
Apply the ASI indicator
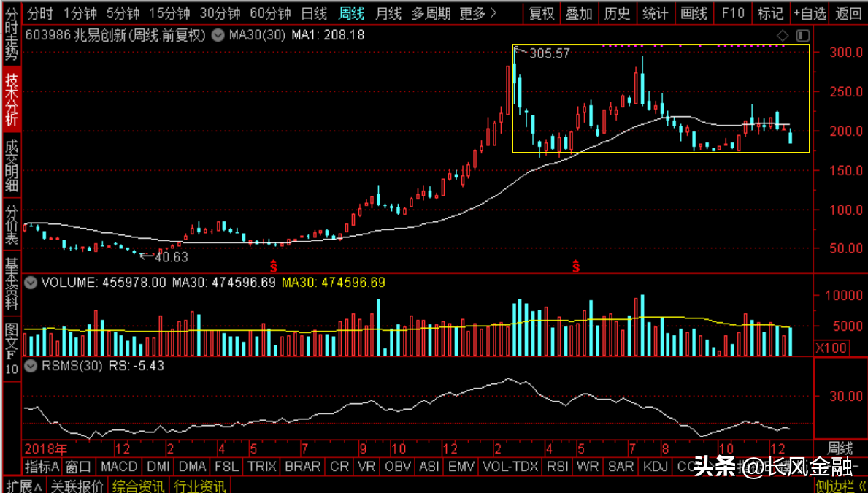431,467
